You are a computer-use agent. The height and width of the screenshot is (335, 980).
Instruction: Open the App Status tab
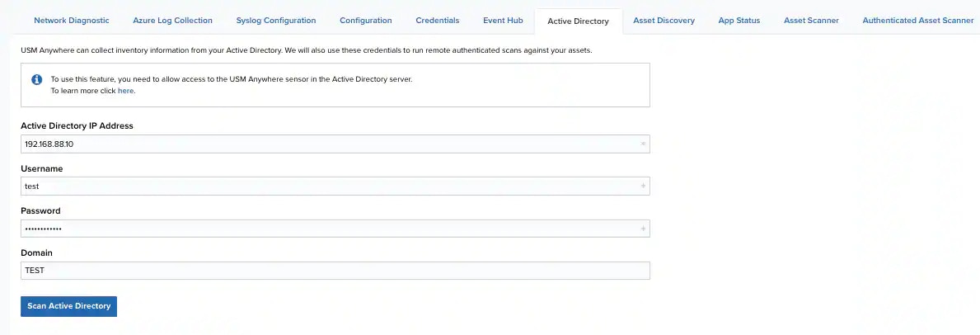(739, 21)
